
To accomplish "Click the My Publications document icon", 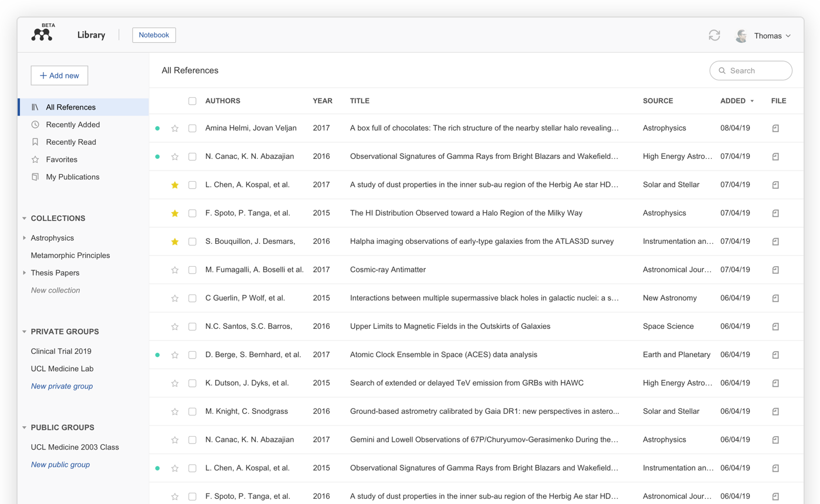I will (35, 177).
